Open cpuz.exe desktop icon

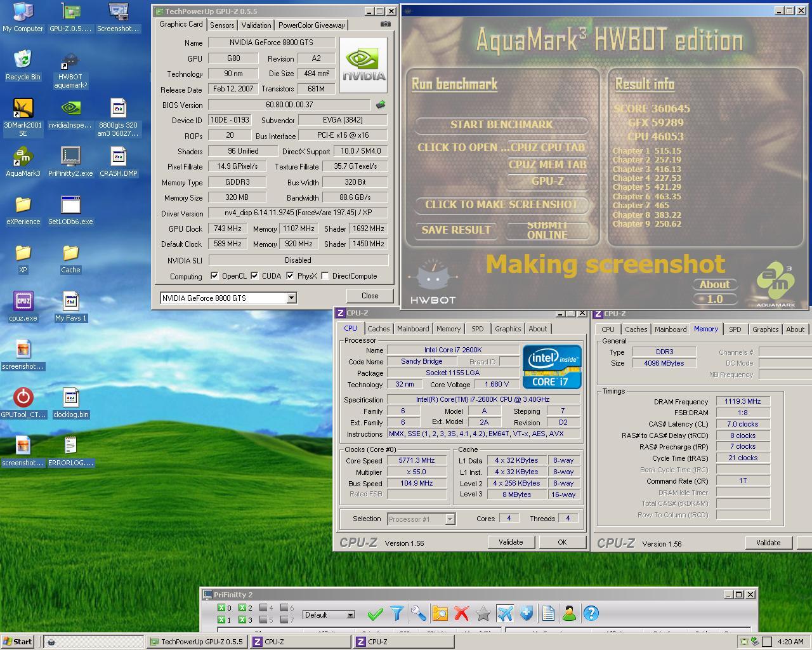click(23, 307)
